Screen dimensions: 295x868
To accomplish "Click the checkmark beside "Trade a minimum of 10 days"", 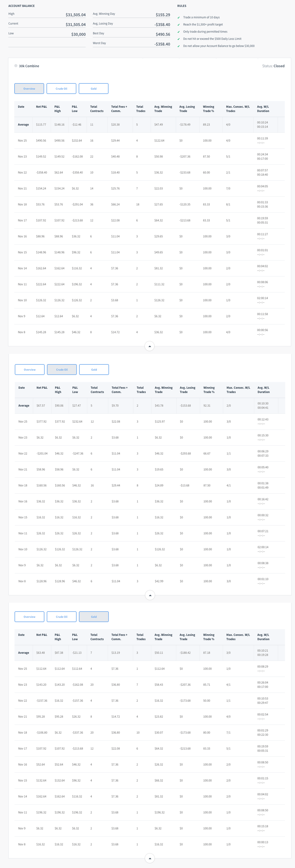I will tap(178, 17).
